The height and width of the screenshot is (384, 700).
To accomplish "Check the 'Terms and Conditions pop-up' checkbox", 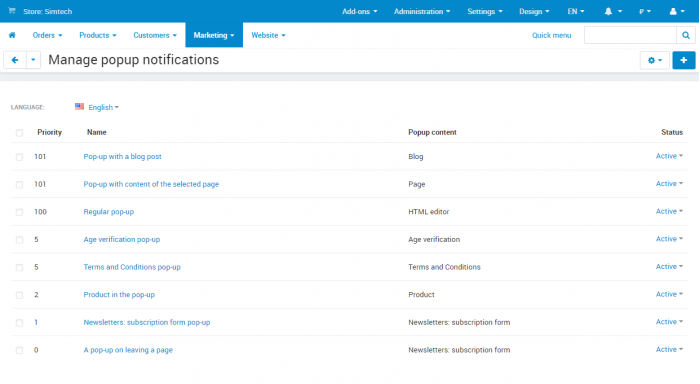I will coord(19,267).
